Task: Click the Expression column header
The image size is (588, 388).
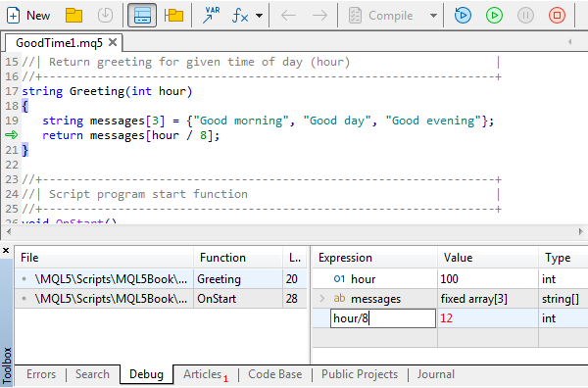Action: (x=374, y=258)
